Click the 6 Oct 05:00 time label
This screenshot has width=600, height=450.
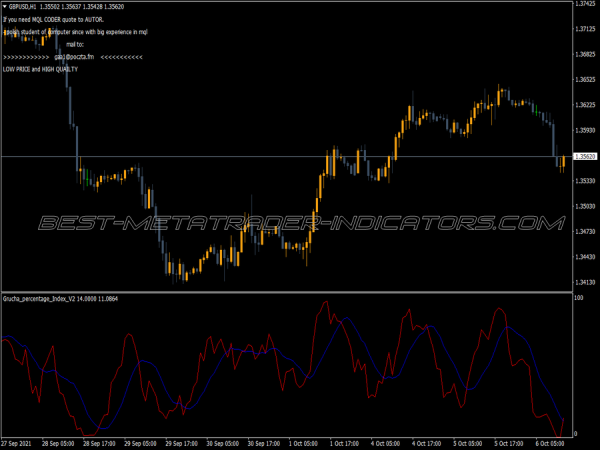550,444
